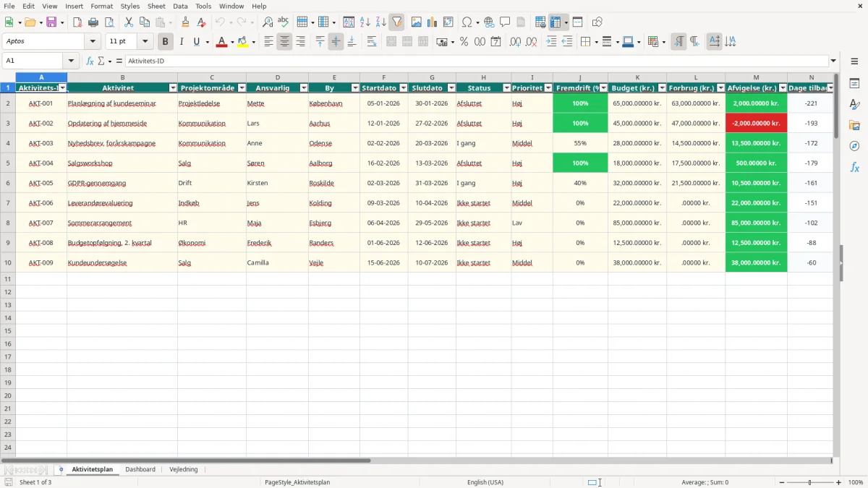Viewport: 868px width, 488px height.
Task: Toggle Left-To-Right paragraph direction
Action: pyautogui.click(x=678, y=42)
